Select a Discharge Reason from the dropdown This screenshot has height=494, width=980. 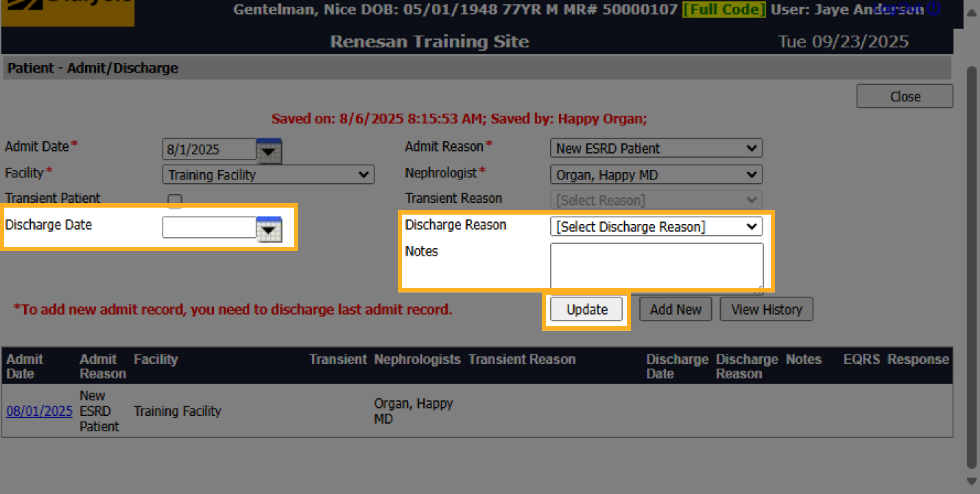pyautogui.click(x=656, y=226)
